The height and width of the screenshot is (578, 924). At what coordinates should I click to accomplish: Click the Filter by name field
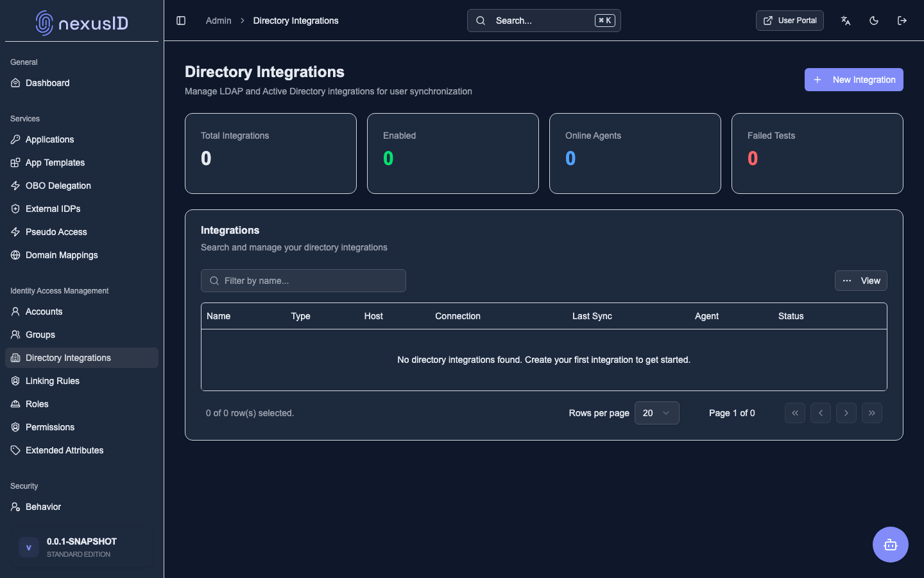[304, 281]
